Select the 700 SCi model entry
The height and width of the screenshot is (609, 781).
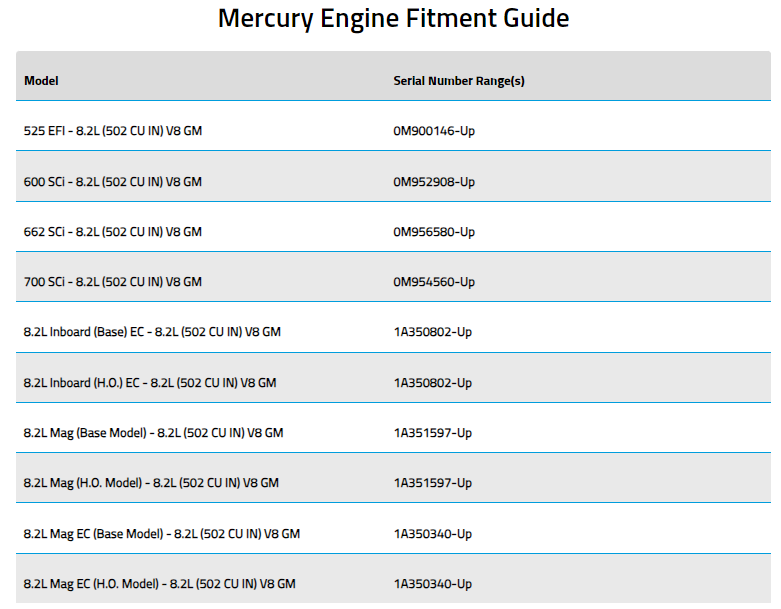pos(113,282)
